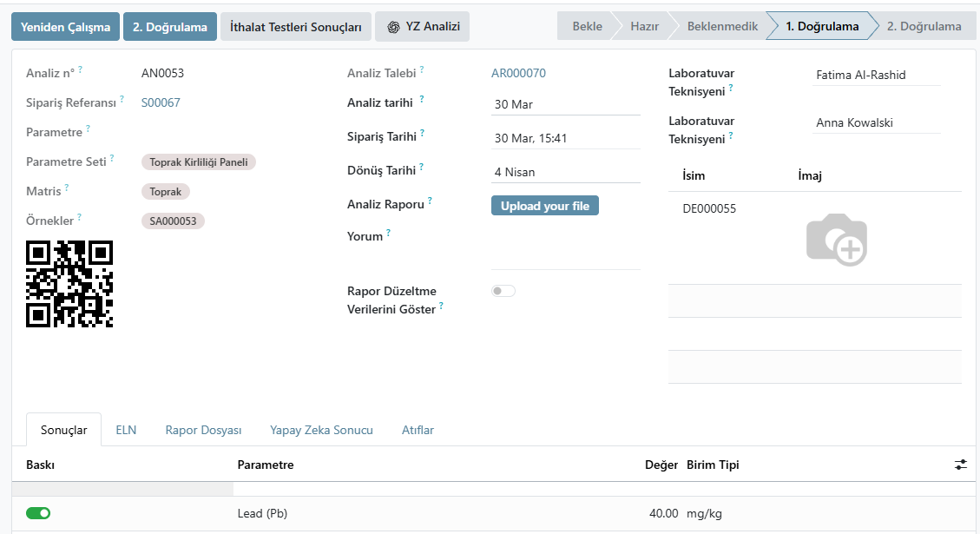The width and height of the screenshot is (980, 534).
Task: Click help question mark beside Analiz Talebi
Action: [x=422, y=69]
